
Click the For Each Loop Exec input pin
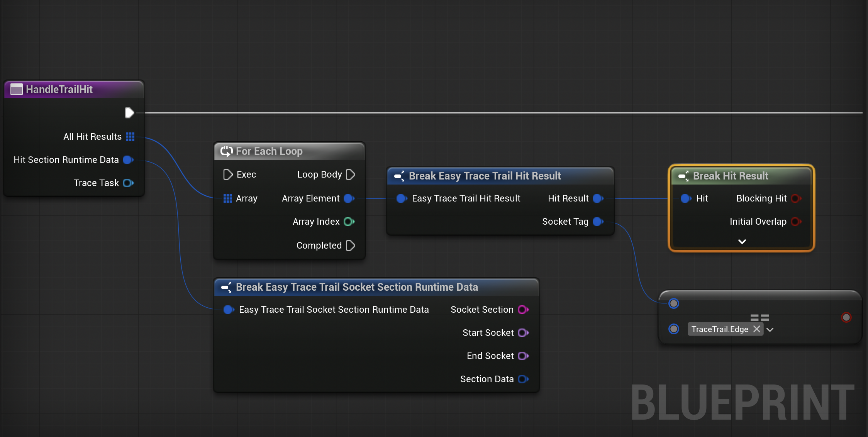point(228,174)
